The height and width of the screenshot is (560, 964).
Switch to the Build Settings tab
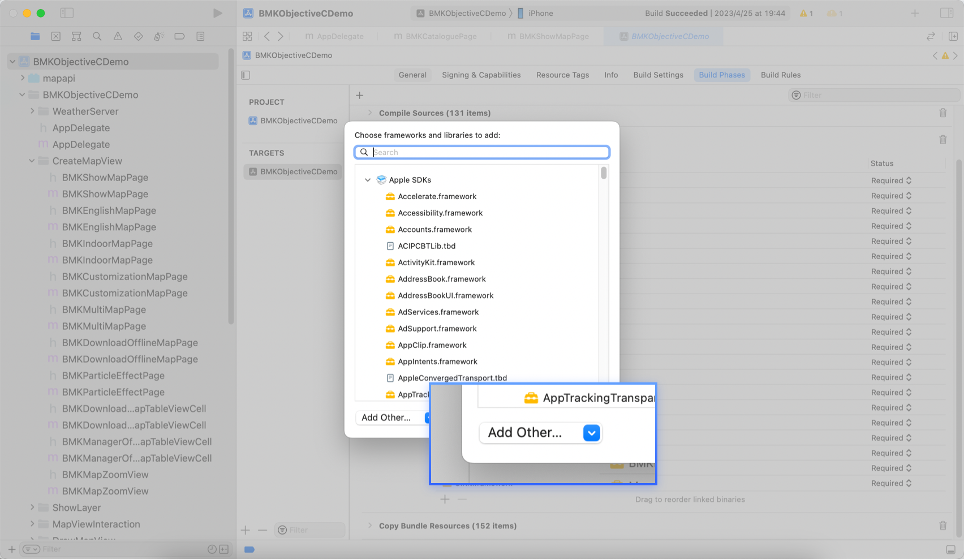click(658, 75)
